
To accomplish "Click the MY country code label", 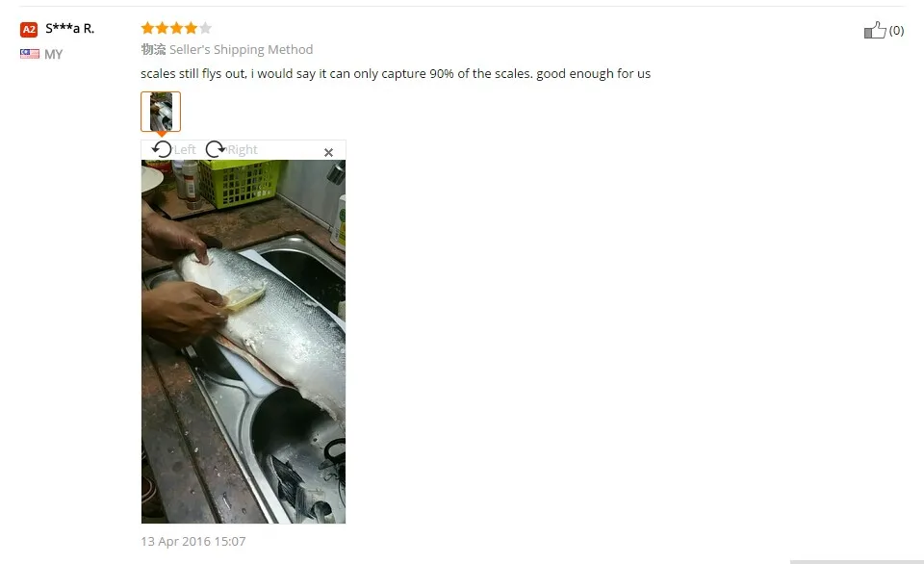I will 54,54.
